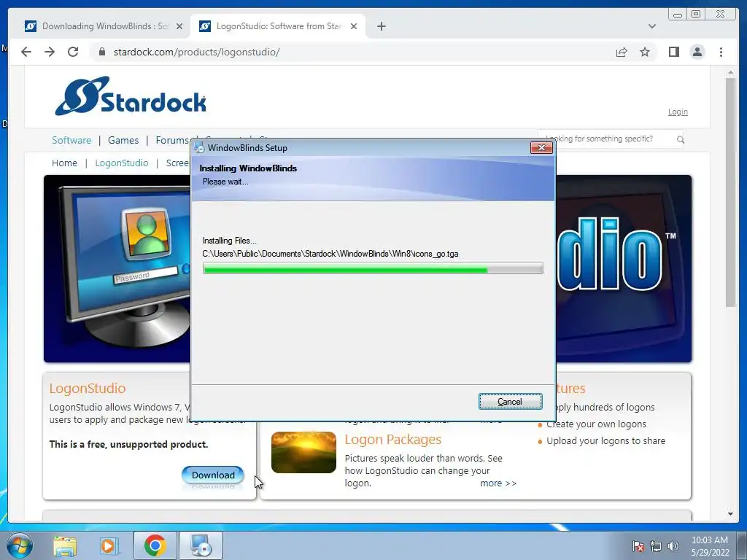
Task: Click the Stardock logo
Action: tap(131, 96)
